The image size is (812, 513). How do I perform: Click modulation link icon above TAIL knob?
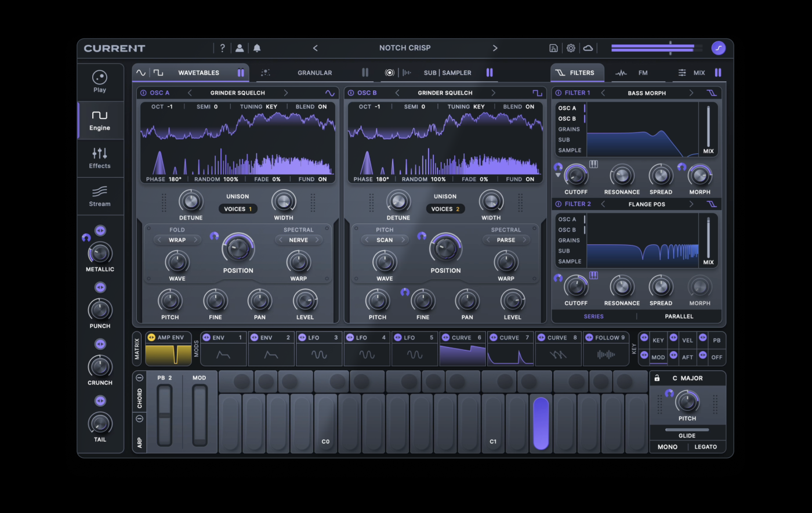click(100, 401)
